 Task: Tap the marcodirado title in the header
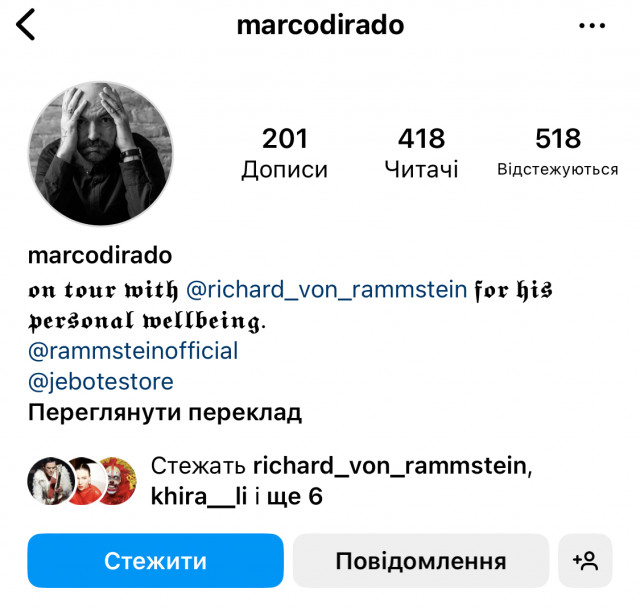pos(320,25)
